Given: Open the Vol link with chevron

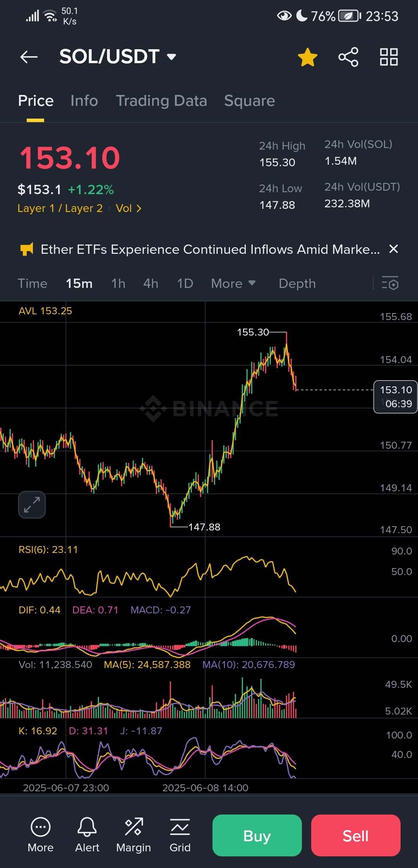Looking at the screenshot, I should coord(128,208).
